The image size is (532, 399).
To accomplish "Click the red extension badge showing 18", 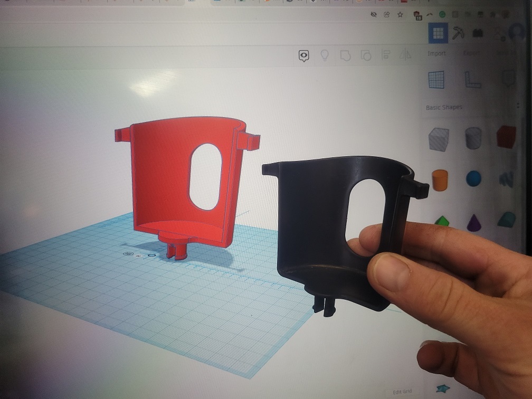I will (x=417, y=15).
